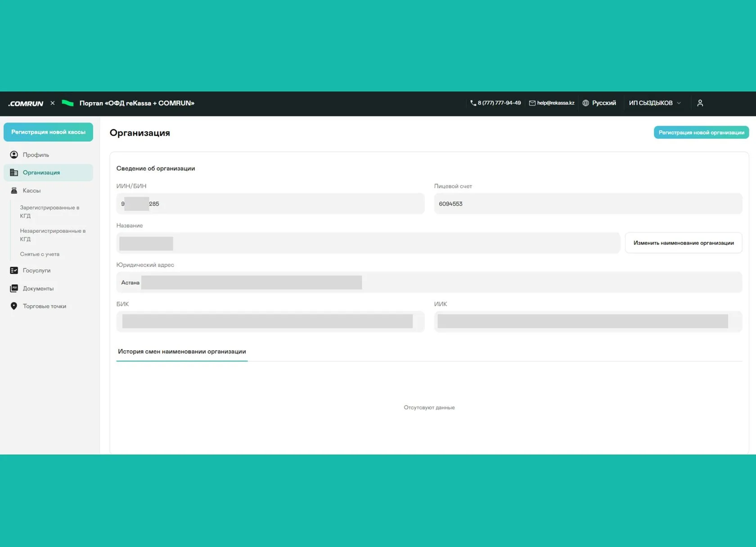The height and width of the screenshot is (547, 756).
Task: Click the Организация building icon in sidebar
Action: 14,172
